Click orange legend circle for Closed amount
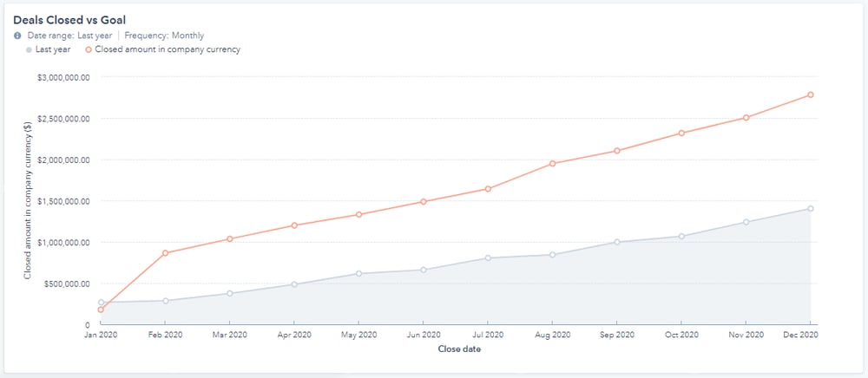Screen dimensions: 868x378 click(x=88, y=49)
